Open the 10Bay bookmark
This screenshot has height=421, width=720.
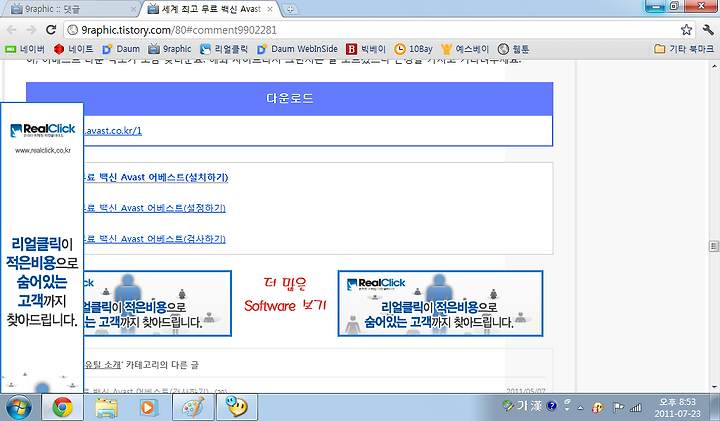pyautogui.click(x=414, y=49)
